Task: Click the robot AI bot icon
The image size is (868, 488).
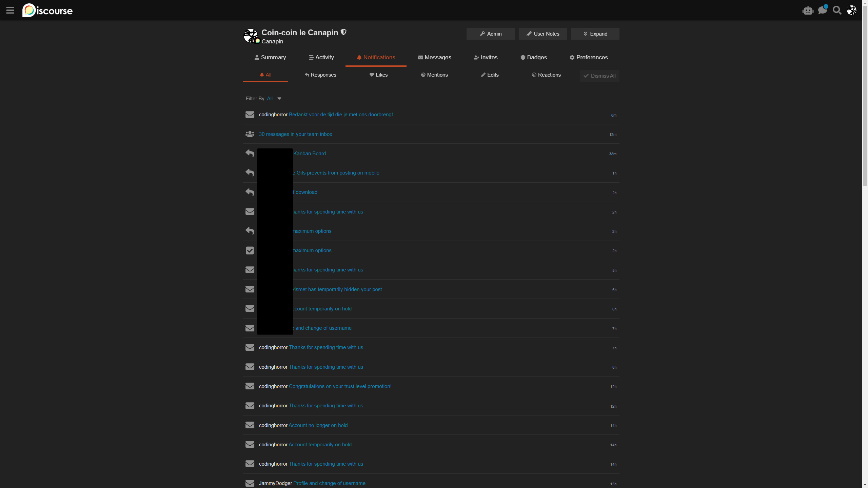Action: pyautogui.click(x=808, y=11)
